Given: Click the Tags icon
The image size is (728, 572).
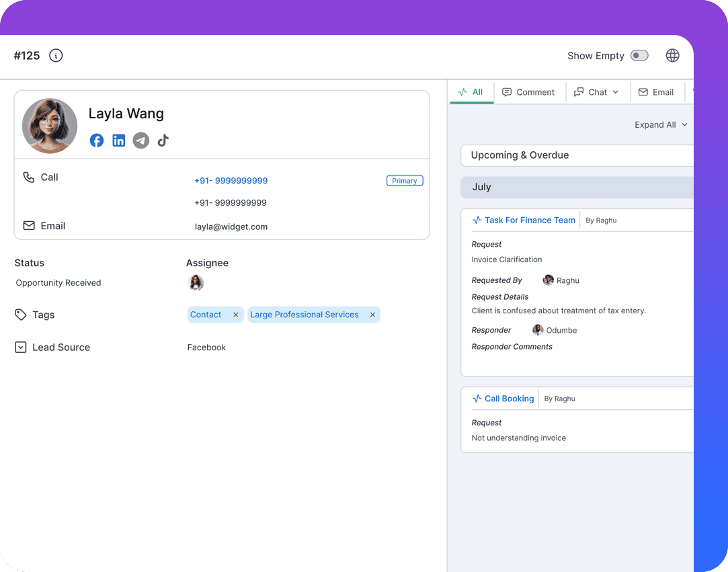Looking at the screenshot, I should (20, 315).
